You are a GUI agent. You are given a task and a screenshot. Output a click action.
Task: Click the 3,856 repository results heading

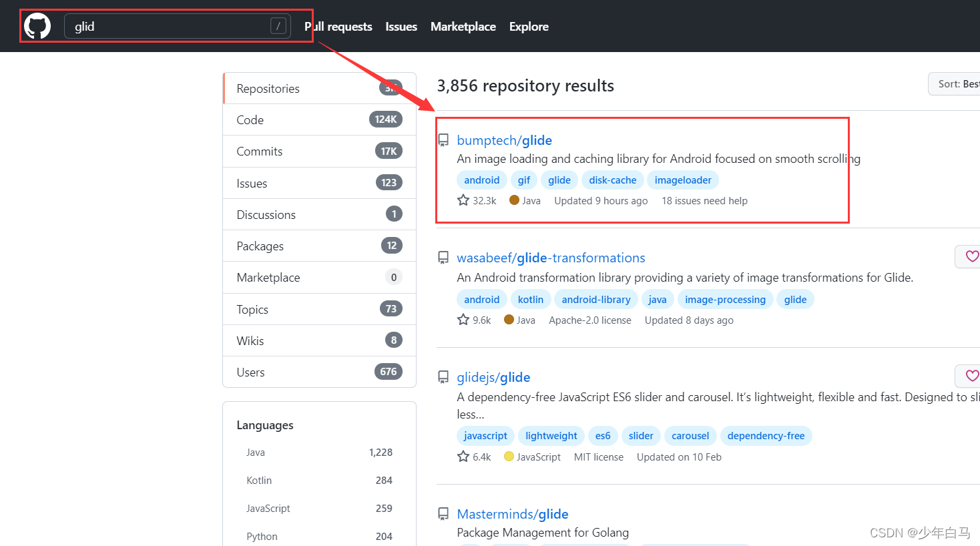(x=525, y=85)
